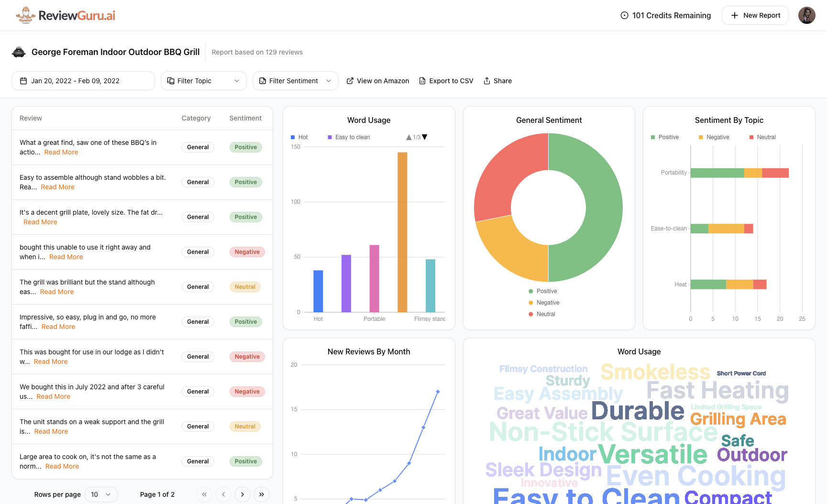Click the Filter Topic funnel icon
827x504 pixels.
[x=171, y=81]
